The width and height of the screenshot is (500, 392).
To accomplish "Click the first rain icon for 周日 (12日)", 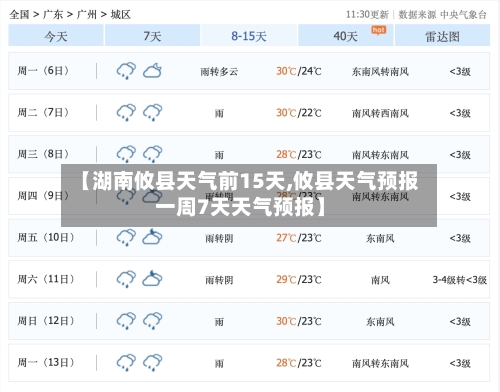I will coord(126,321).
